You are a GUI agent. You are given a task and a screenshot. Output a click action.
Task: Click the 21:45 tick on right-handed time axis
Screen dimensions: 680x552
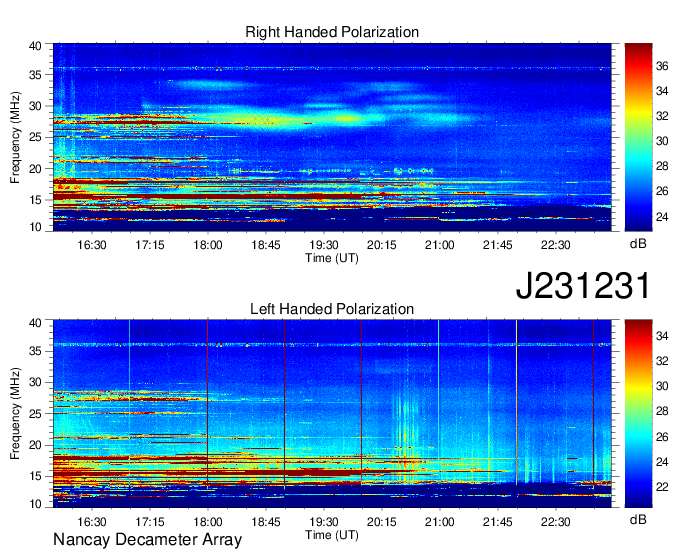coord(498,245)
